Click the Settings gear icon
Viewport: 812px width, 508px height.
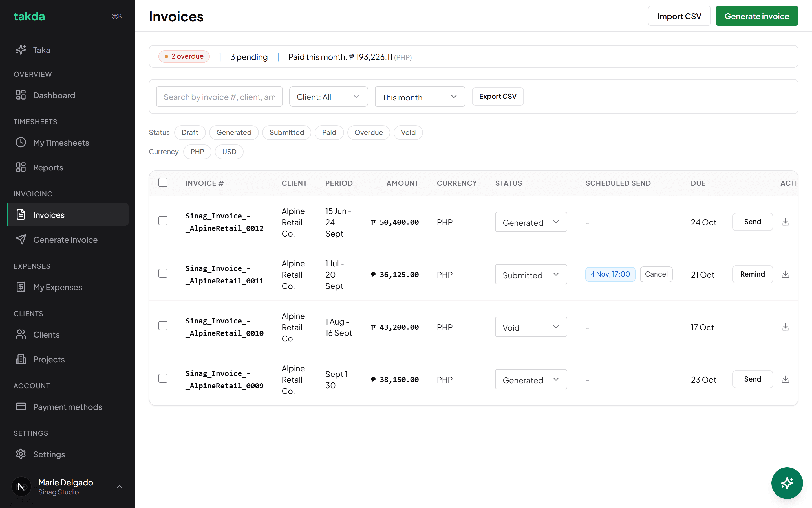pyautogui.click(x=21, y=454)
